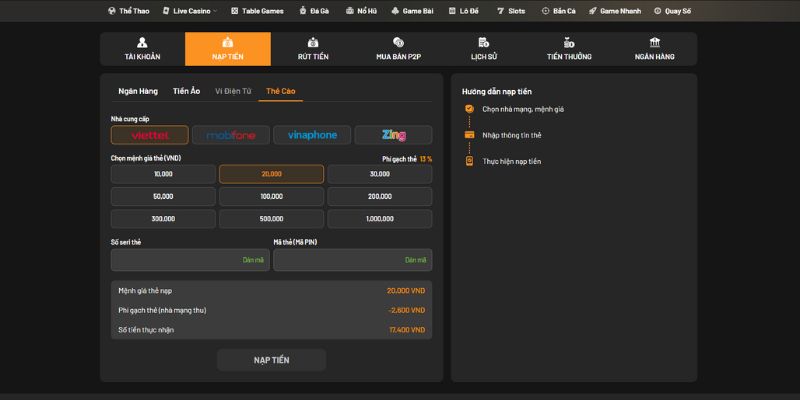Select the Mobifone provider button
The image size is (800, 400).
point(230,135)
